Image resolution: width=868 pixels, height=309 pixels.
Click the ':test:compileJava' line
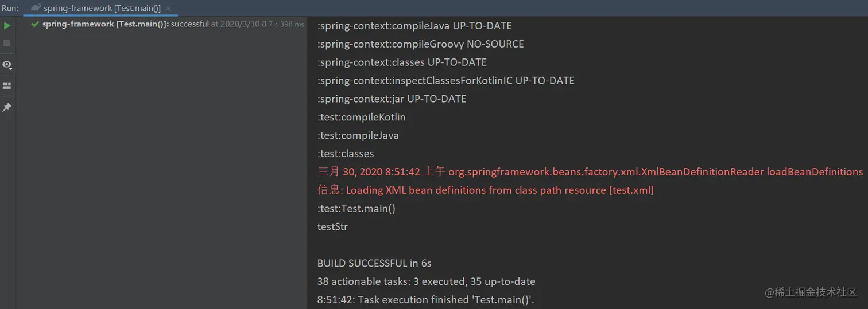coord(358,136)
